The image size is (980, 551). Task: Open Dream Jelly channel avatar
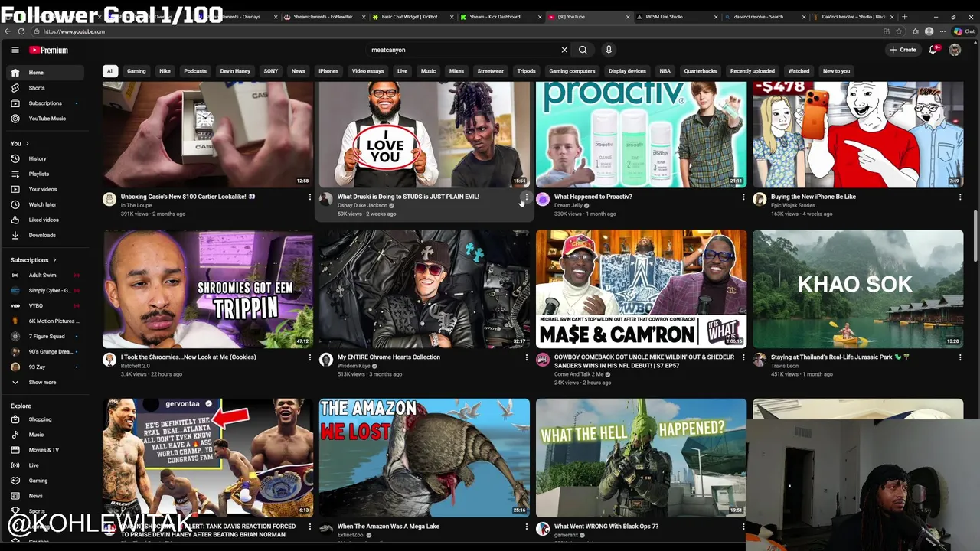tap(543, 199)
